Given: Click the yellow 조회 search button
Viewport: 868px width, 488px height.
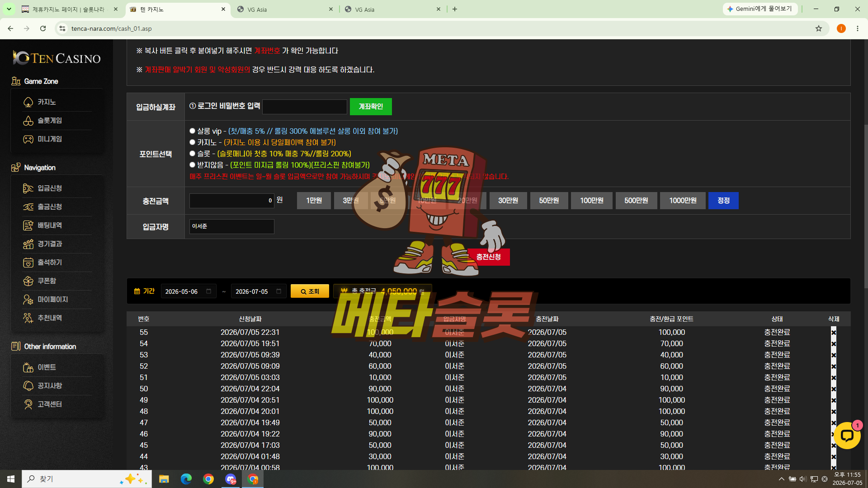Looking at the screenshot, I should tap(310, 291).
